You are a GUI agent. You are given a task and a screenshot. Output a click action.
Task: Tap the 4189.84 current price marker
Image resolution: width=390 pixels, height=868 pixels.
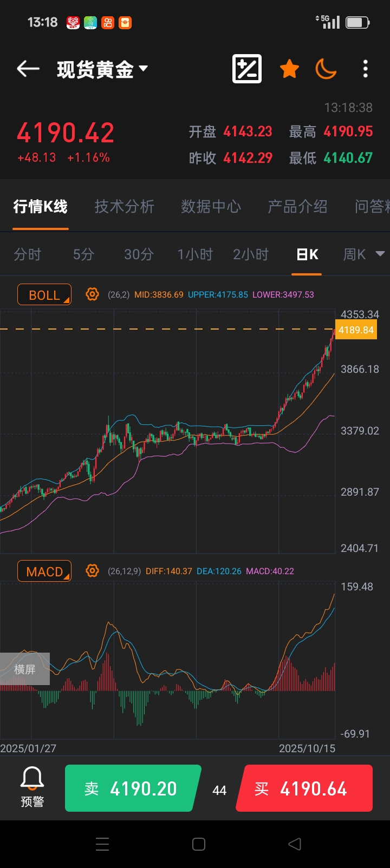[356, 330]
